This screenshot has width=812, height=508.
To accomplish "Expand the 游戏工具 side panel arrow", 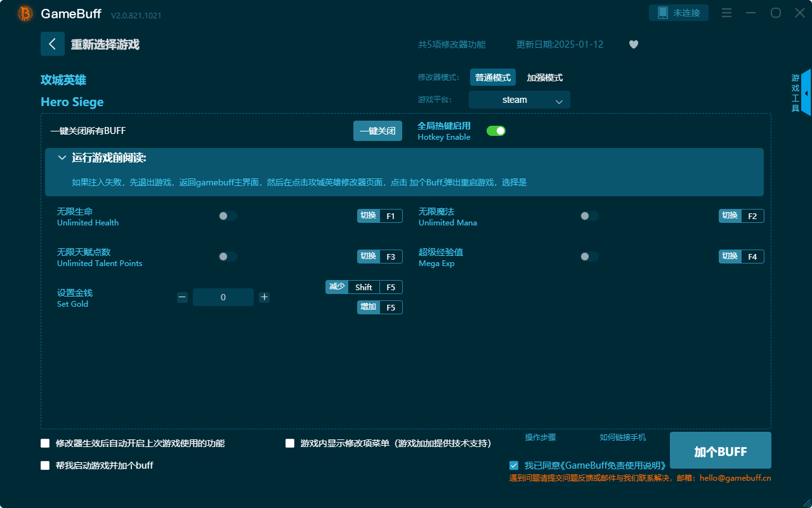I will click(806, 93).
